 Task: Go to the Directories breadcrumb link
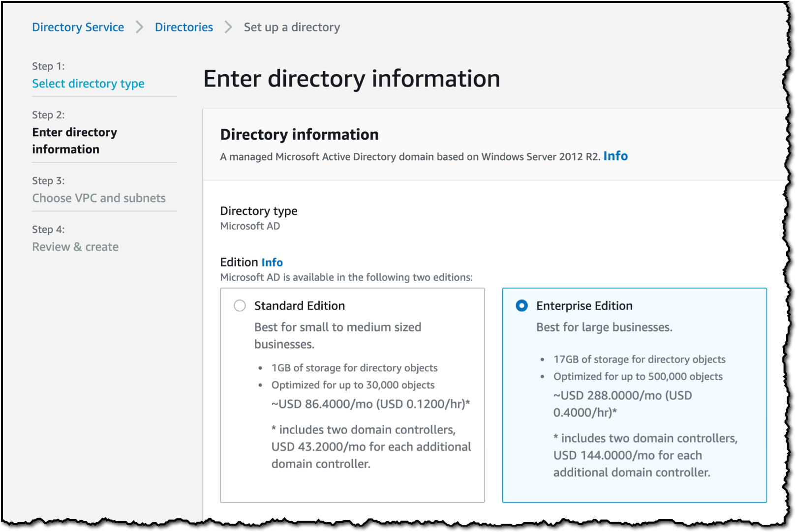(184, 27)
